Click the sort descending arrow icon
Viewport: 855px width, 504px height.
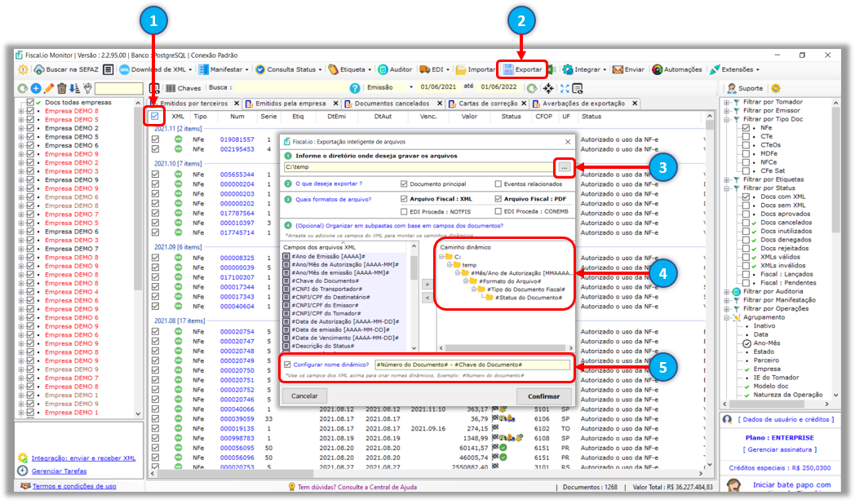[x=74, y=88]
